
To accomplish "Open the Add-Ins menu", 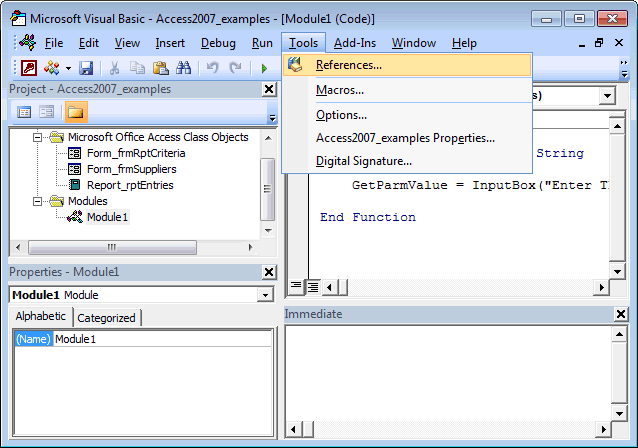I will tap(355, 43).
